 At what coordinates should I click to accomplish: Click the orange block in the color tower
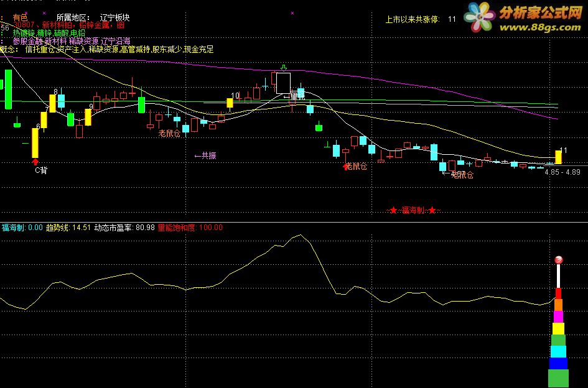(558, 305)
